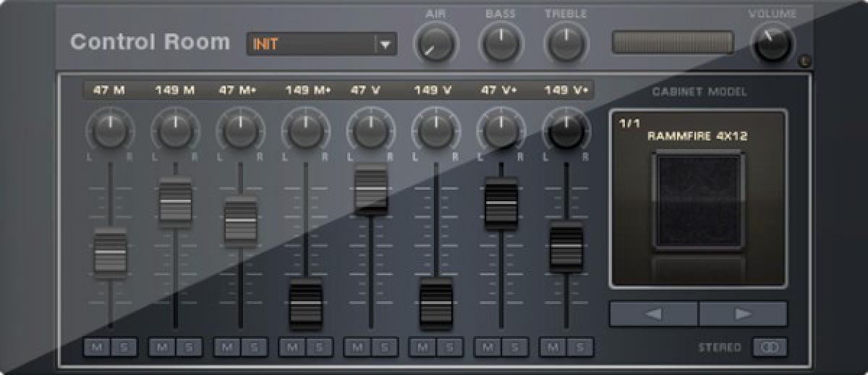Mute the 149 V+ microphone channel

(553, 347)
